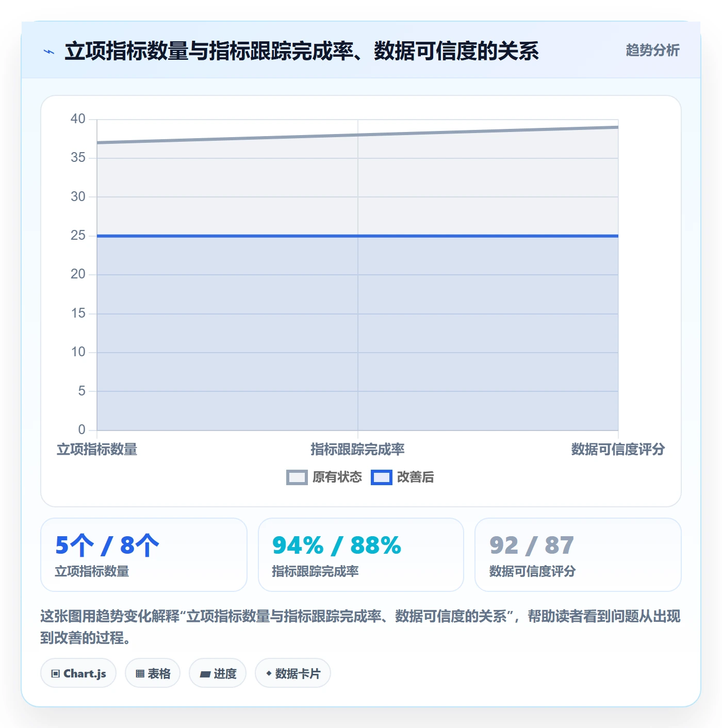The height and width of the screenshot is (728, 722).
Task: Click the y-axis label 10
Action: (x=78, y=352)
